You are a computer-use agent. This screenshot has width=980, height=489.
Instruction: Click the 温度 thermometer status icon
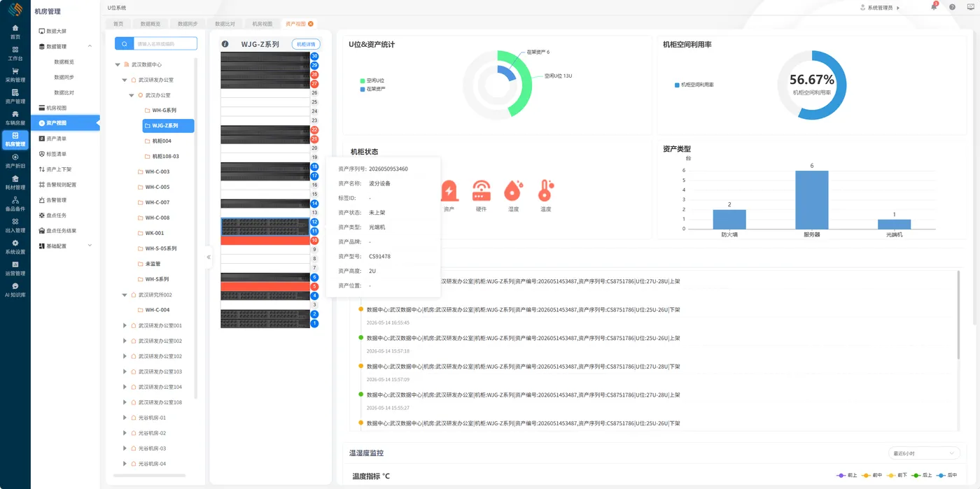(545, 191)
